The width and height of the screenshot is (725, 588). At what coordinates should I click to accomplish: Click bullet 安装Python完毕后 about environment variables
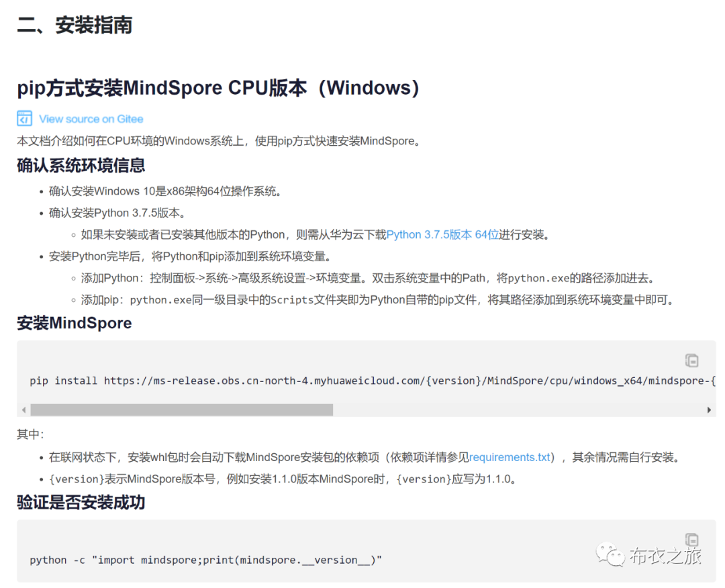[190, 256]
